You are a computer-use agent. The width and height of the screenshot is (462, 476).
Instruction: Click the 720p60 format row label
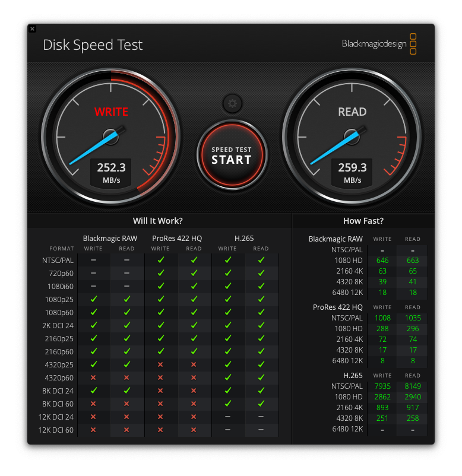[x=61, y=274]
